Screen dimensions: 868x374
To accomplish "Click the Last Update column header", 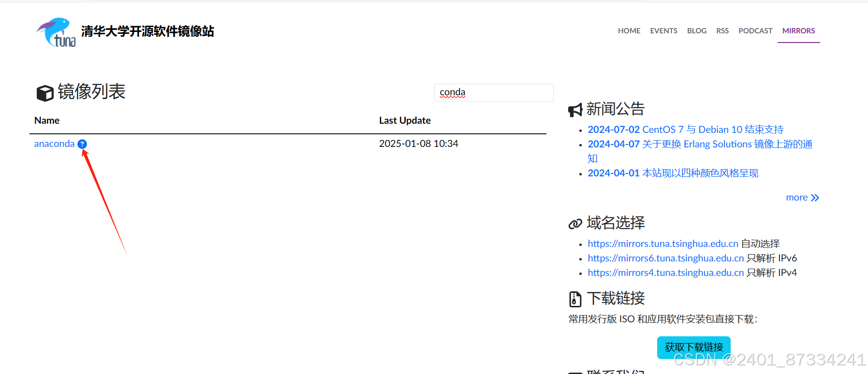I will tap(405, 120).
